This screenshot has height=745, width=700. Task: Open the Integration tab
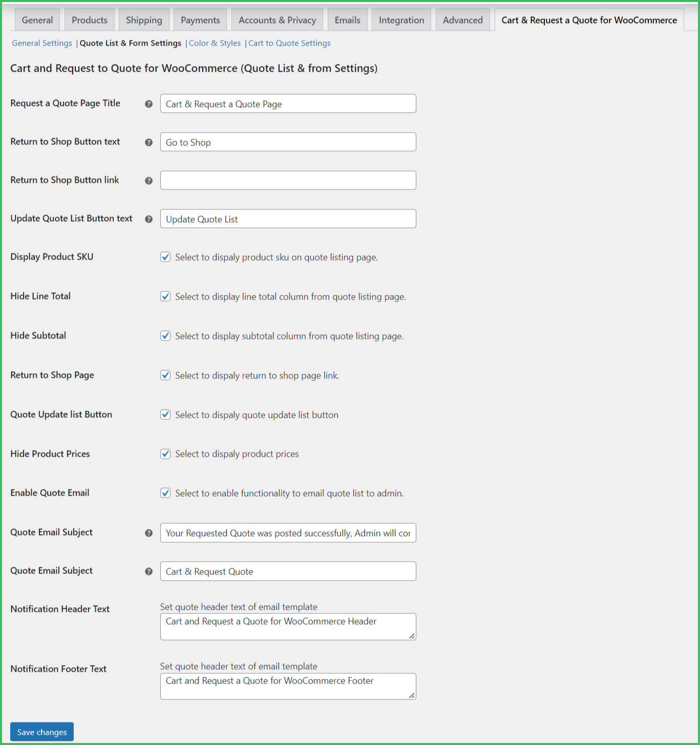(x=401, y=20)
